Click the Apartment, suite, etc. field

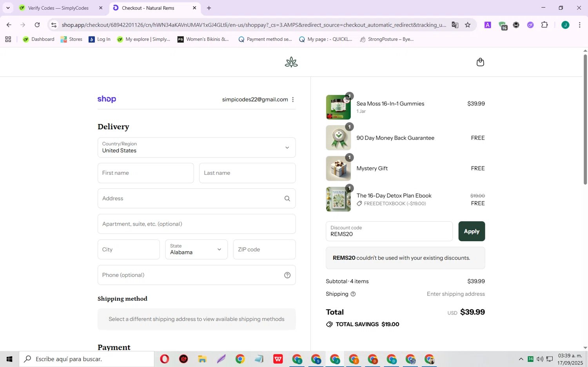pos(196,224)
